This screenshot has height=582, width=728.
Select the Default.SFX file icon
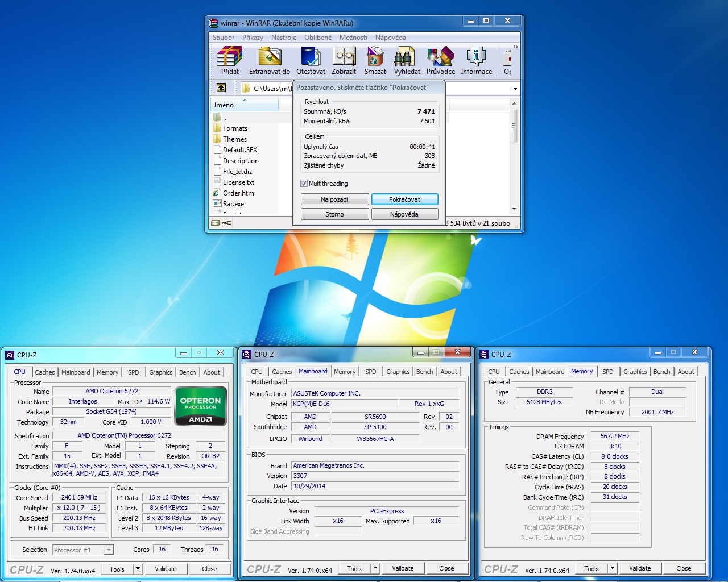click(217, 150)
